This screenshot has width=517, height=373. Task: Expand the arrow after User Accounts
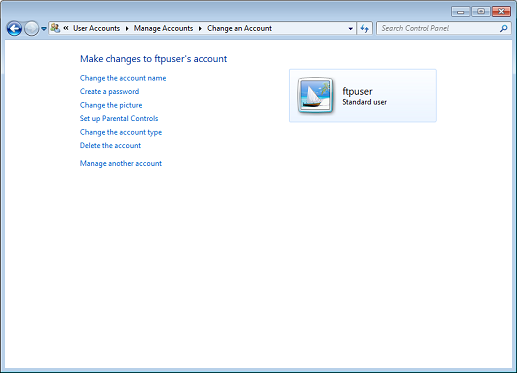click(127, 29)
